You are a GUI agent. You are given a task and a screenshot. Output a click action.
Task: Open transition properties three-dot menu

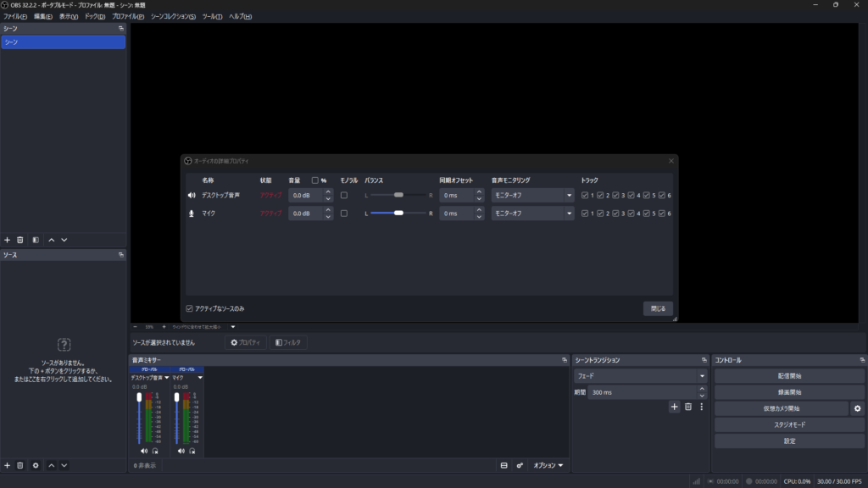(x=701, y=407)
